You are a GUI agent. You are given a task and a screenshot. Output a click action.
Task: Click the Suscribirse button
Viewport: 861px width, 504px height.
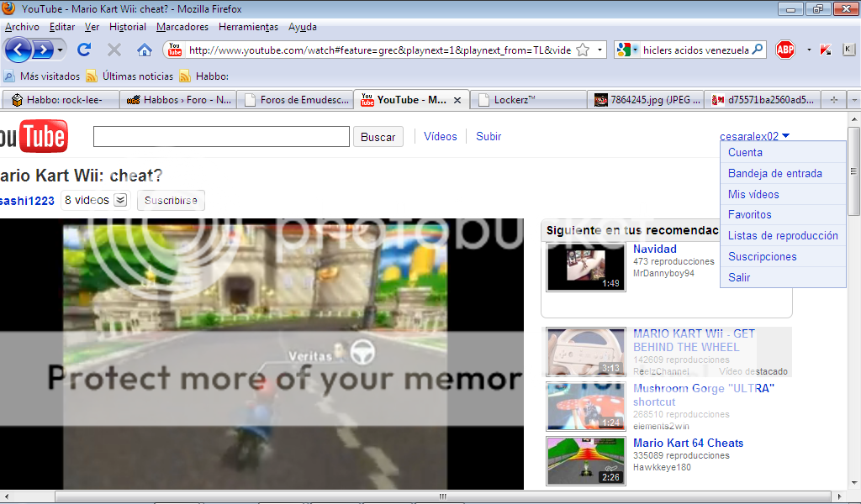pyautogui.click(x=171, y=201)
